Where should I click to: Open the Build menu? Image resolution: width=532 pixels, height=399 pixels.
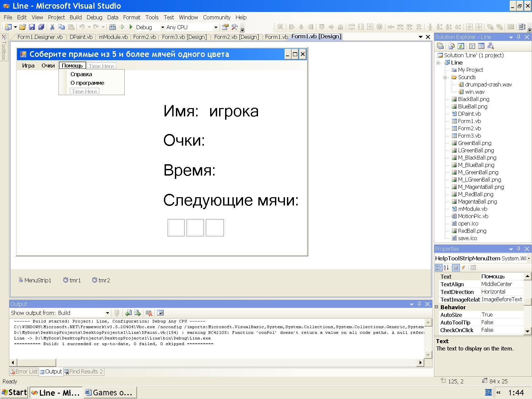coord(75,17)
